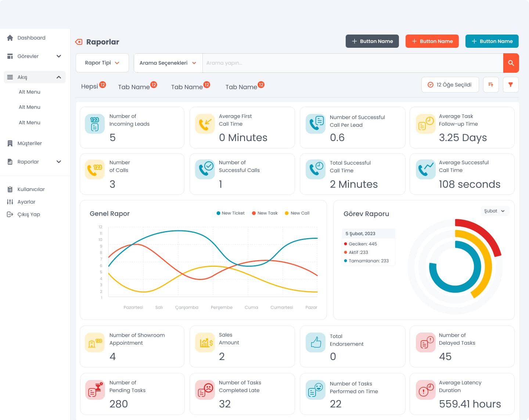Open Kullanıcılar in the sidebar
This screenshot has width=529, height=420.
click(x=31, y=189)
